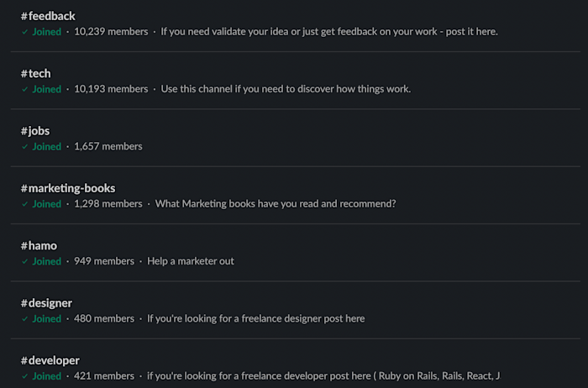Click the checkmark icon under #jobs

(x=25, y=146)
